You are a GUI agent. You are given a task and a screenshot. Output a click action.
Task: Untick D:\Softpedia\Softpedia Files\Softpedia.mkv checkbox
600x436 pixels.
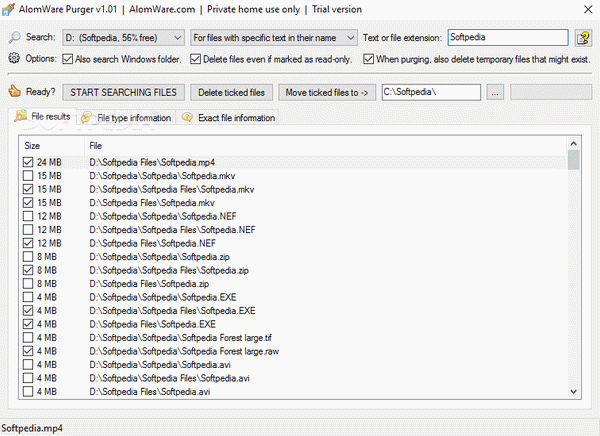tap(28, 189)
